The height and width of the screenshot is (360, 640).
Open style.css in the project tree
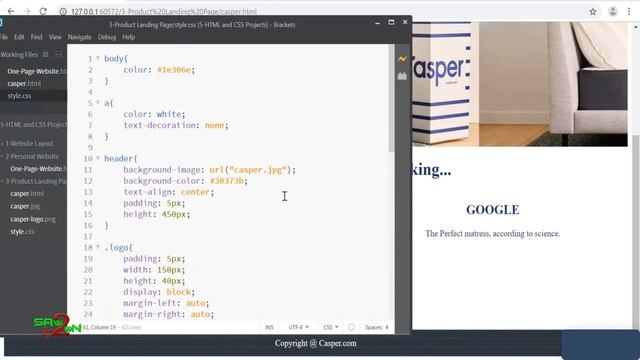(22, 232)
